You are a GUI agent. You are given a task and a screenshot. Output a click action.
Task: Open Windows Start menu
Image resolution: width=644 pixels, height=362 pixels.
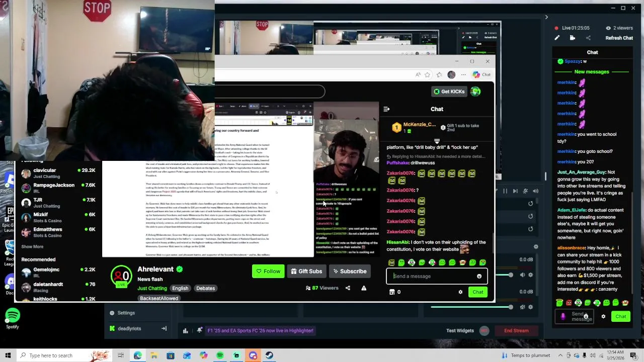[8, 355]
